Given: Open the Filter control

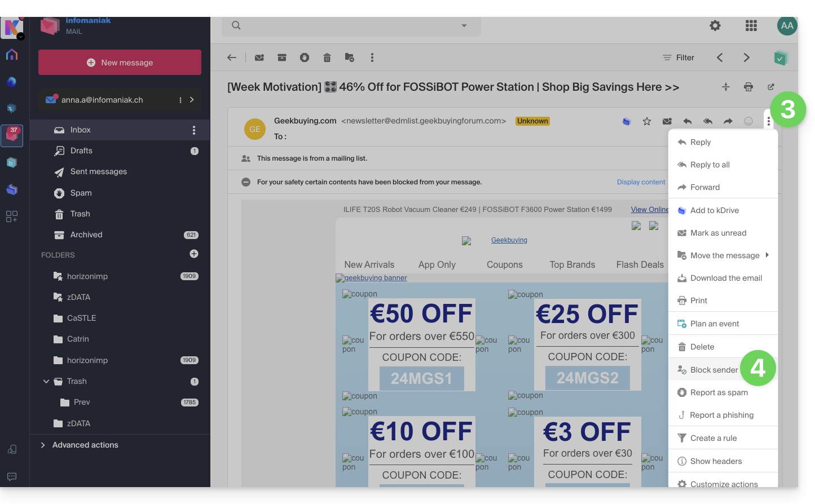Looking at the screenshot, I should (679, 58).
